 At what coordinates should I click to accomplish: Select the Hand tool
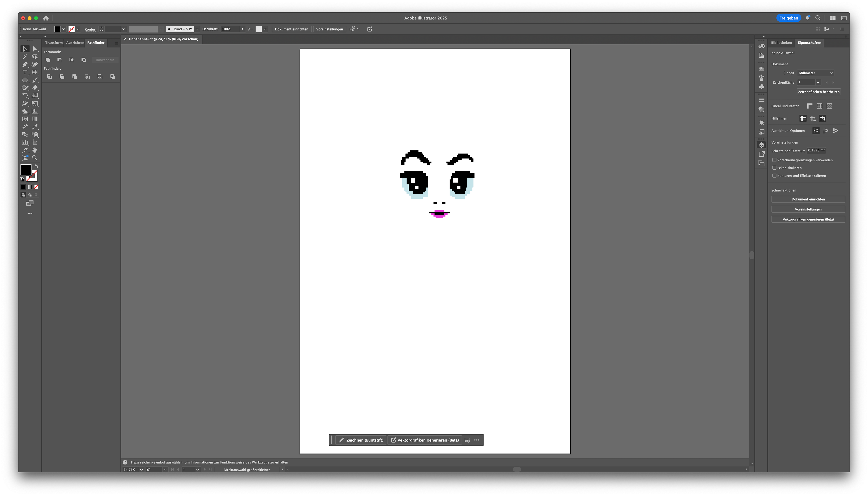pos(35,150)
